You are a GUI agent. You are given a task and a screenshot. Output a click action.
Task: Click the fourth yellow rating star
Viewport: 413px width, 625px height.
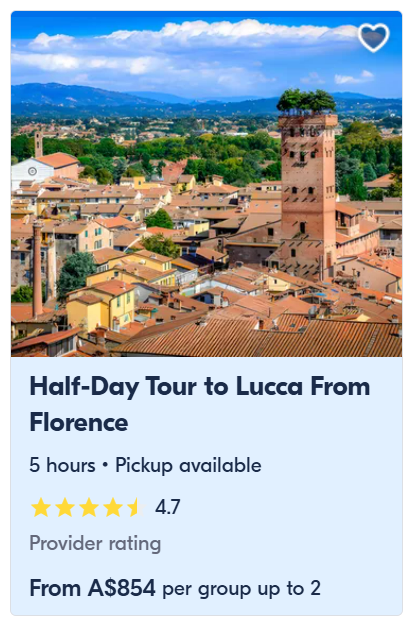tap(112, 508)
